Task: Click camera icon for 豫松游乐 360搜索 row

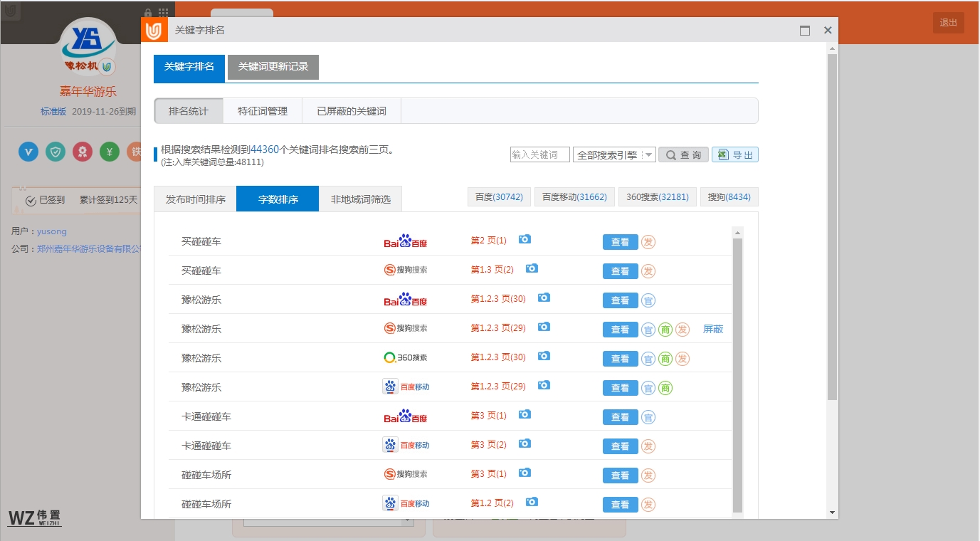Action: 544,356
